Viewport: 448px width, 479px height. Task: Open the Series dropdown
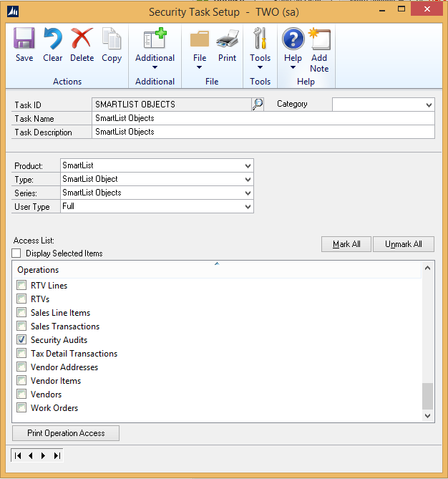coord(248,193)
